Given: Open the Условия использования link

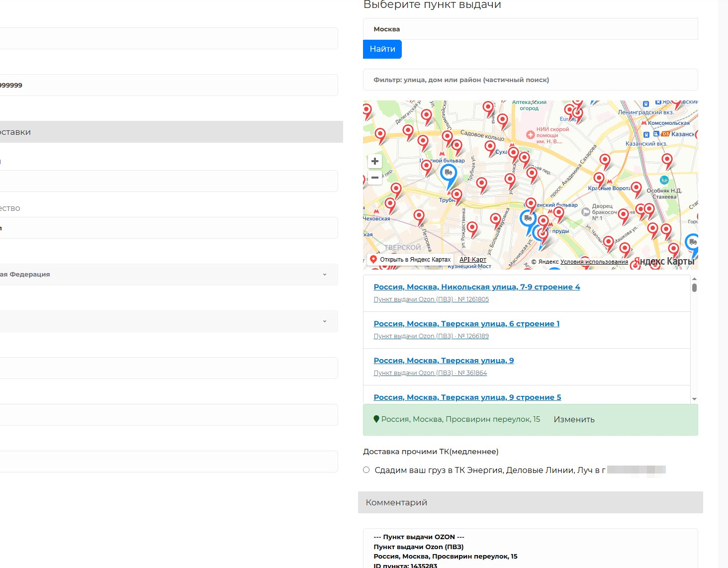Looking at the screenshot, I should [594, 262].
